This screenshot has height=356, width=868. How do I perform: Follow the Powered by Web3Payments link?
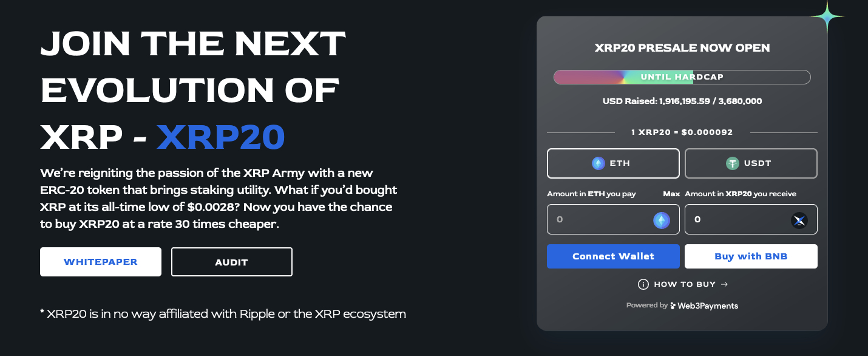coord(682,306)
